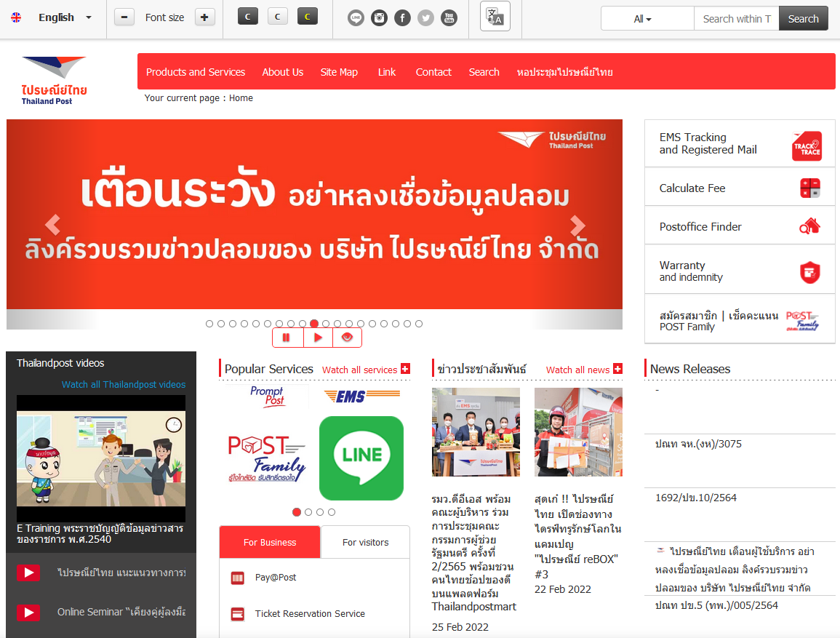Increase font size with plus button
Viewport: 840px width, 638px height.
coord(204,17)
